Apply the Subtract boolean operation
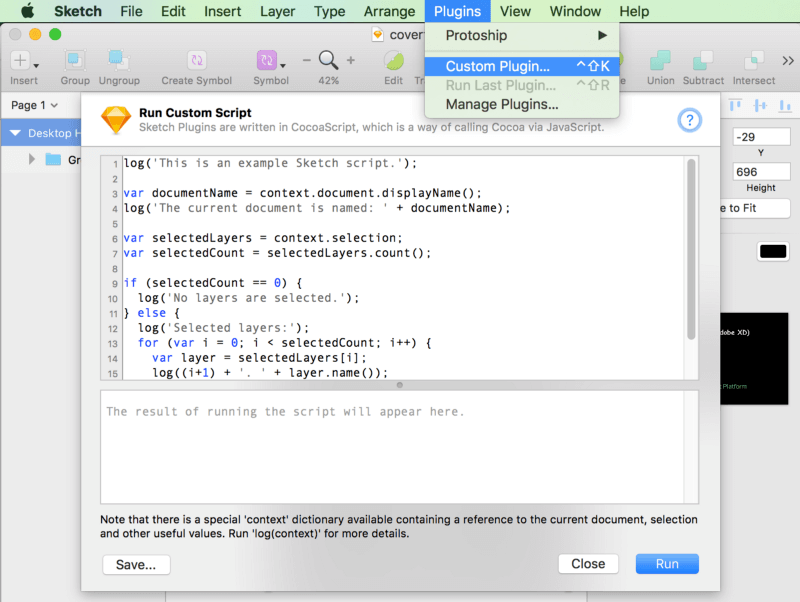The width and height of the screenshot is (800, 602). coord(704,62)
